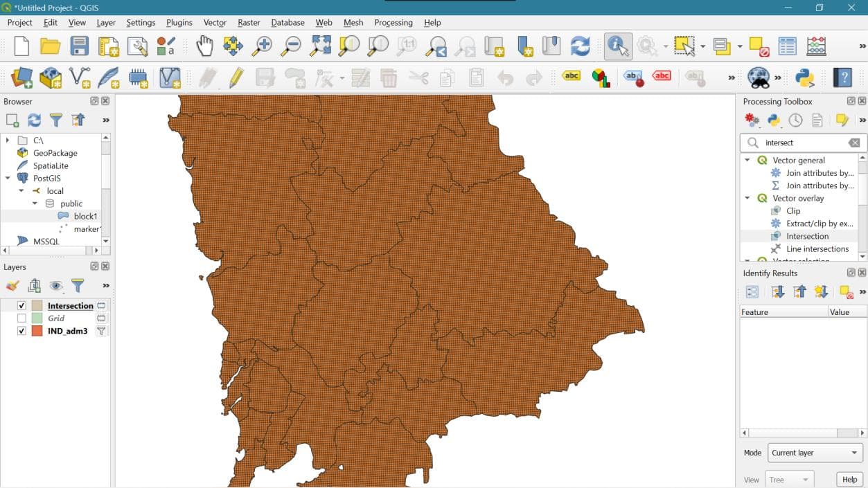Viewport: 868px width, 488px height.
Task: Collapse the PostGIS tree in Browser
Action: (x=8, y=178)
